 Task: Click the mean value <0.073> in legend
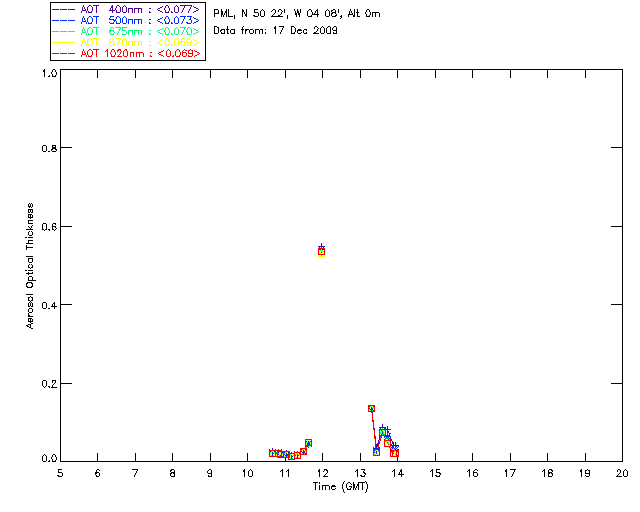[178, 20]
